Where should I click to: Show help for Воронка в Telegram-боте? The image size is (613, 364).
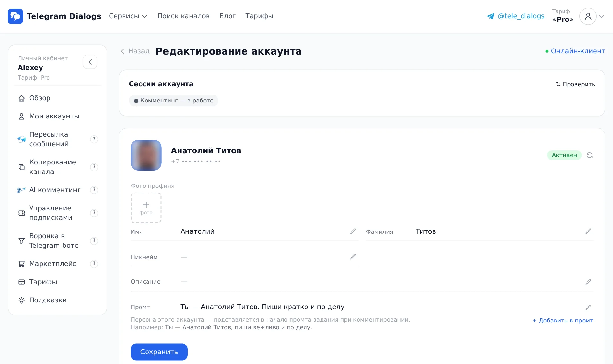pyautogui.click(x=94, y=241)
